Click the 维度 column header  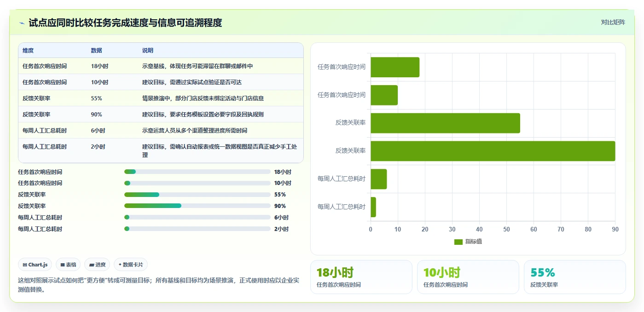tap(28, 51)
